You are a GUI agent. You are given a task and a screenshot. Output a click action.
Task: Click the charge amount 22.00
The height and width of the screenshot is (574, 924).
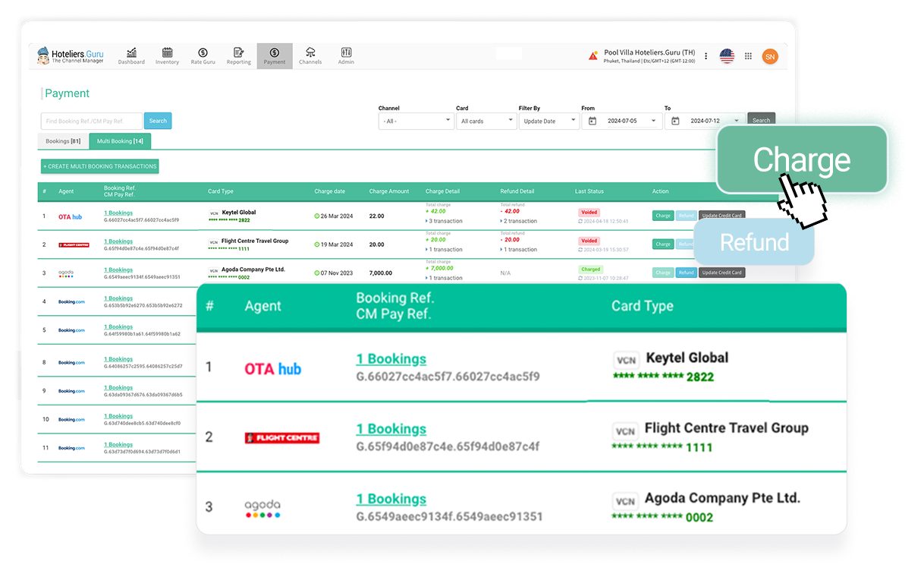click(x=376, y=216)
